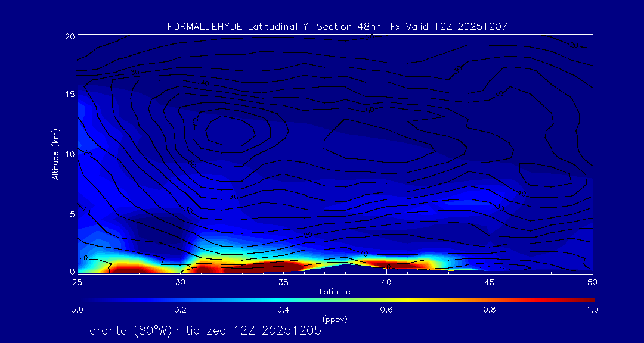Click the 'Latitude' horizontal axis label
Image resolution: width=644 pixels, height=343 pixels.
click(x=335, y=292)
